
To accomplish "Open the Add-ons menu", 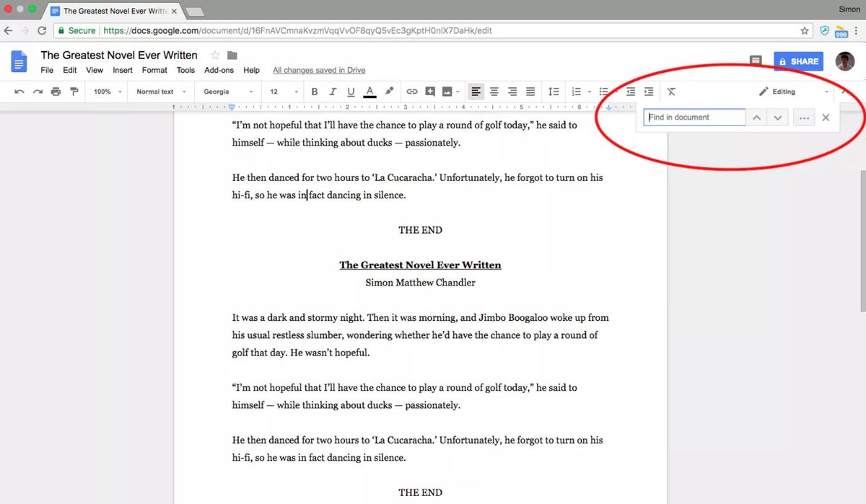I will (x=219, y=70).
